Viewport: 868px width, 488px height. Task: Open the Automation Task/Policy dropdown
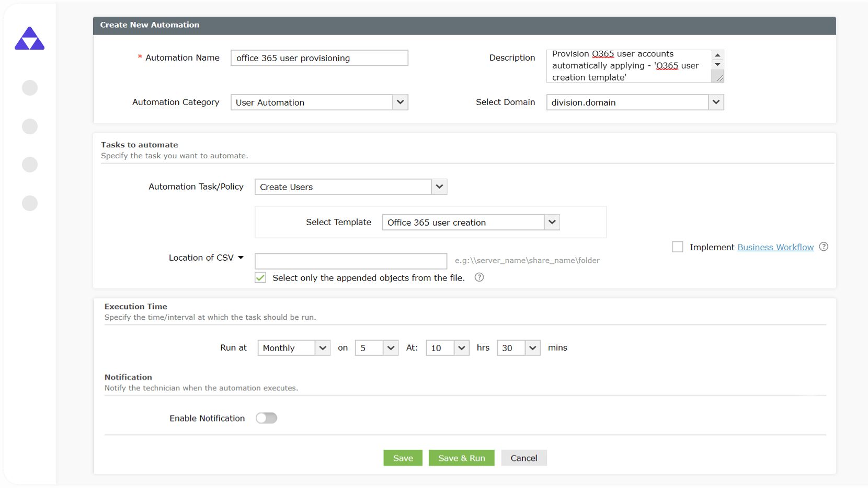tap(351, 187)
